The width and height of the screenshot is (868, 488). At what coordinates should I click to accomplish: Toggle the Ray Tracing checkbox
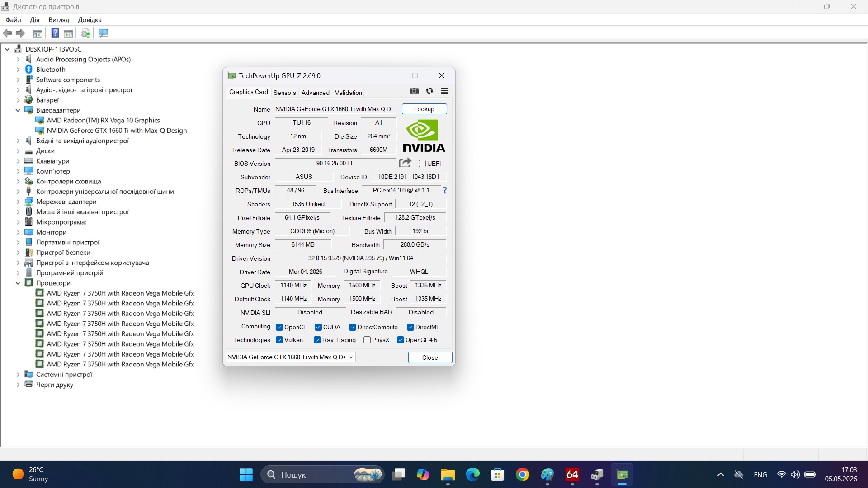(x=317, y=340)
